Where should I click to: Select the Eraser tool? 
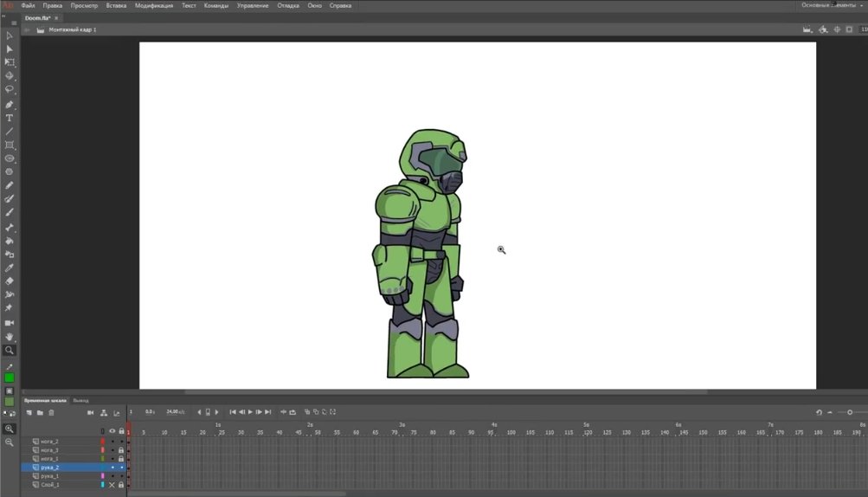[x=10, y=281]
